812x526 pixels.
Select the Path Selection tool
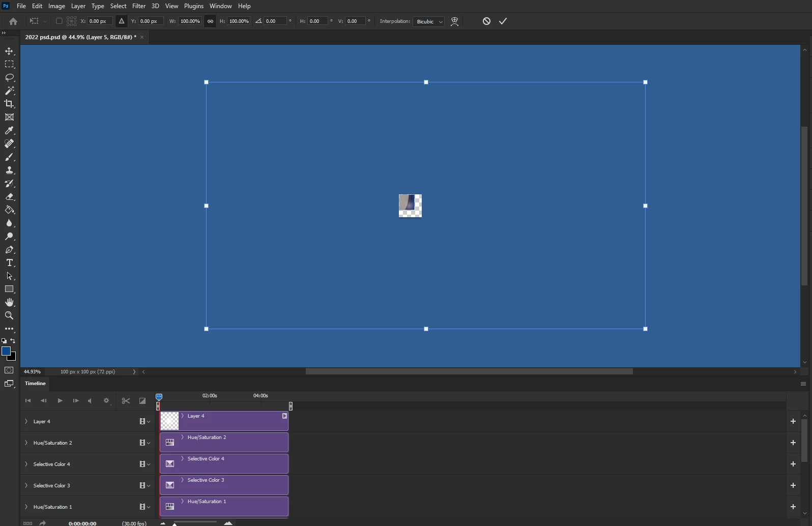click(9, 276)
